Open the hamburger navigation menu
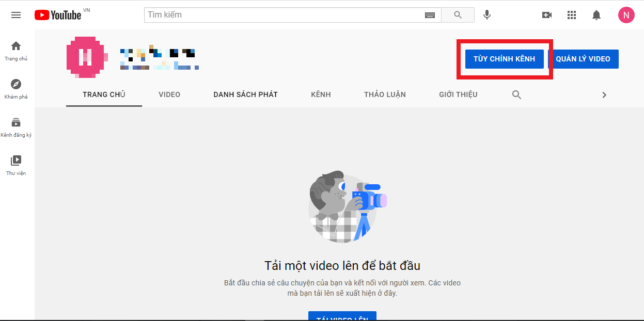 point(16,15)
